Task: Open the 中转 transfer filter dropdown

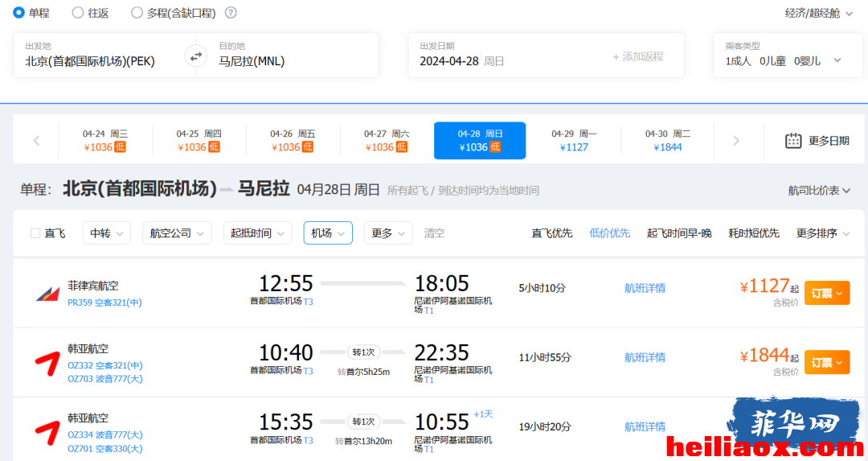Action: 107,233
